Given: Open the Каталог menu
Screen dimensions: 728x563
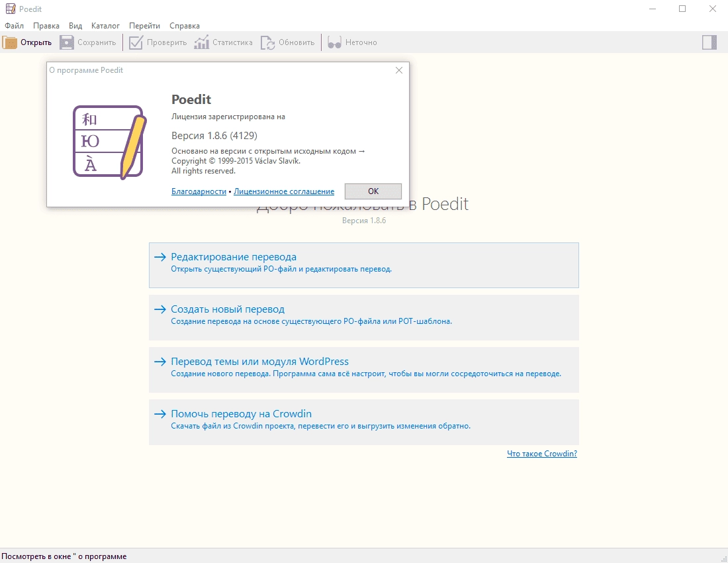Looking at the screenshot, I should click(x=105, y=26).
